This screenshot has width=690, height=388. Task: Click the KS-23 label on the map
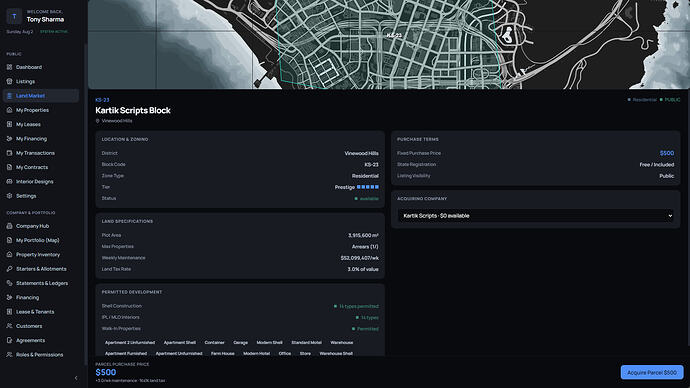click(394, 35)
